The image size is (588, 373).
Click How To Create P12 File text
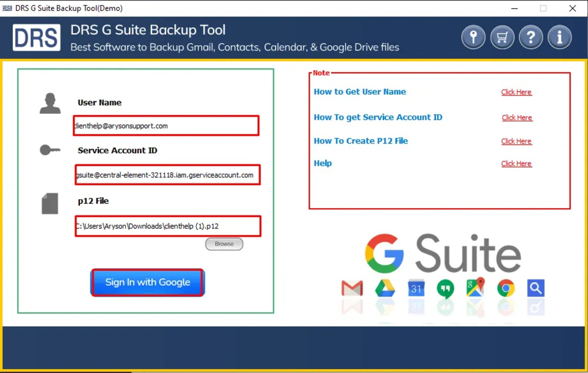[361, 141]
